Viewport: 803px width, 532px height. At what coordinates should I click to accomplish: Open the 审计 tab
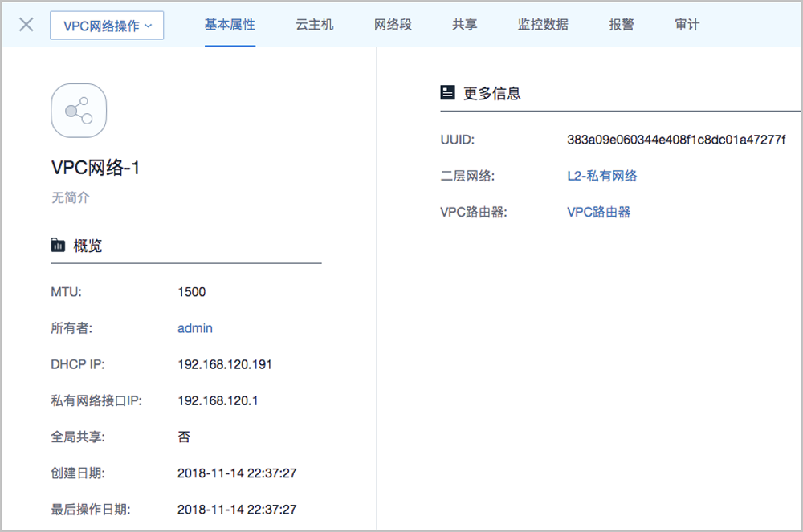[x=687, y=25]
